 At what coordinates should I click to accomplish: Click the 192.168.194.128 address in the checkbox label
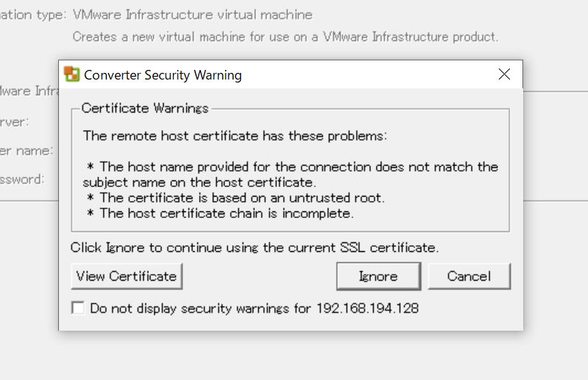tap(367, 309)
